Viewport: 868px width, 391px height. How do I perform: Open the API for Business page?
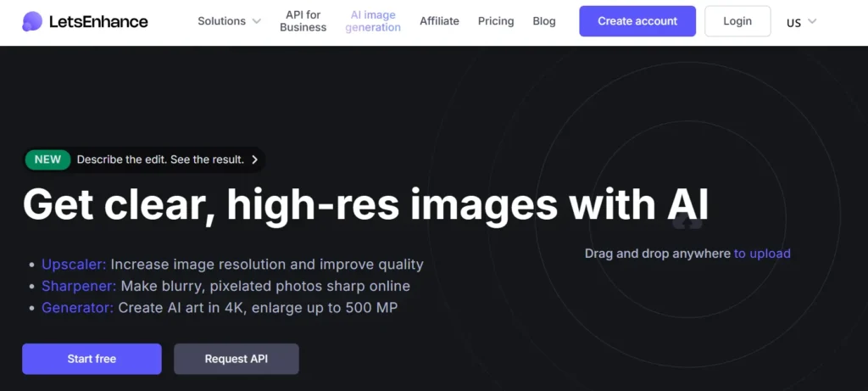(x=303, y=21)
